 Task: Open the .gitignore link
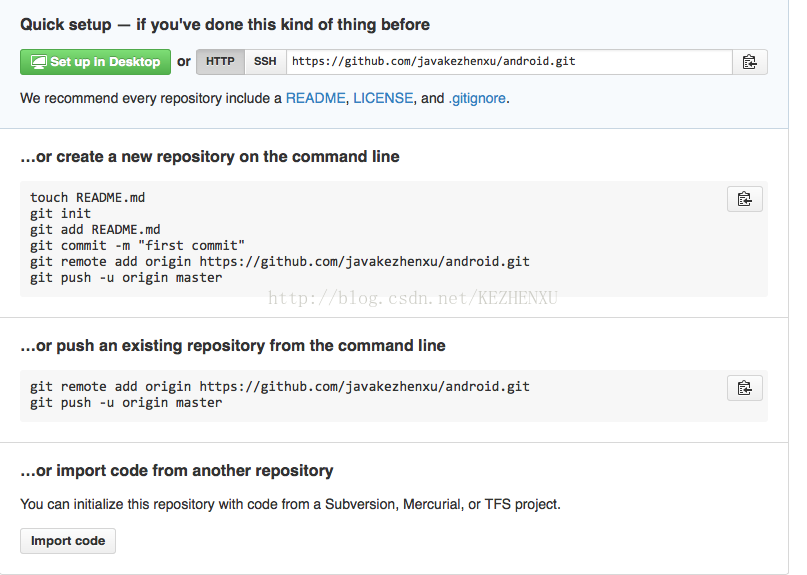(477, 98)
